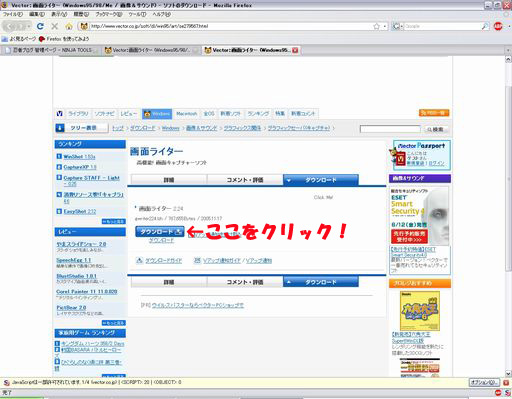Open the ファイル menu
Viewport: 512px width, 399px height.
(x=13, y=14)
